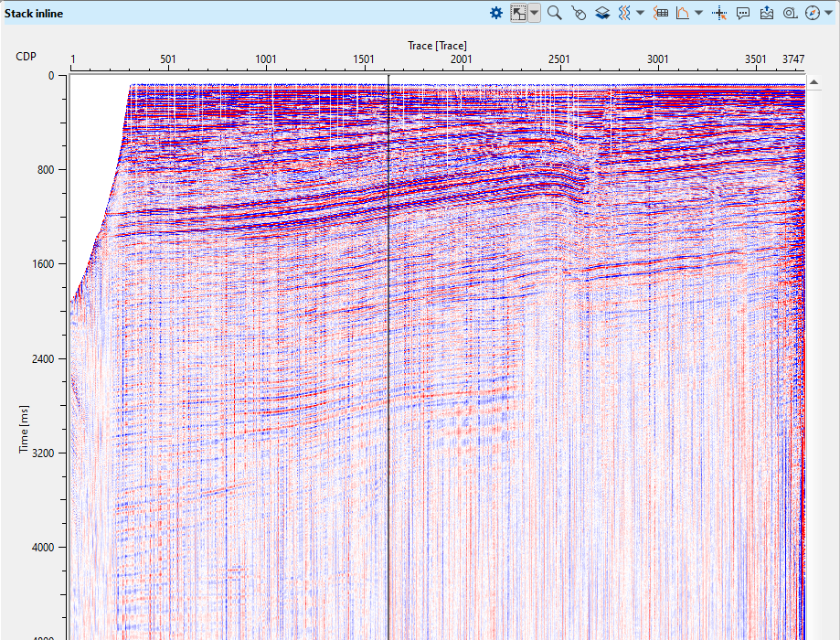The width and height of the screenshot is (840, 640).
Task: Expand the selection mode dropdown arrow
Action: coord(534,13)
